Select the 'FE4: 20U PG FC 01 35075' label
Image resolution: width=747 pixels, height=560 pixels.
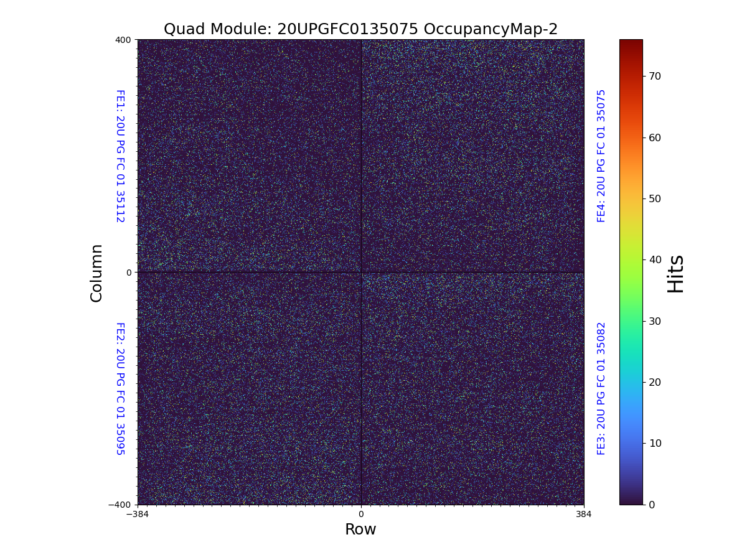[x=601, y=156]
